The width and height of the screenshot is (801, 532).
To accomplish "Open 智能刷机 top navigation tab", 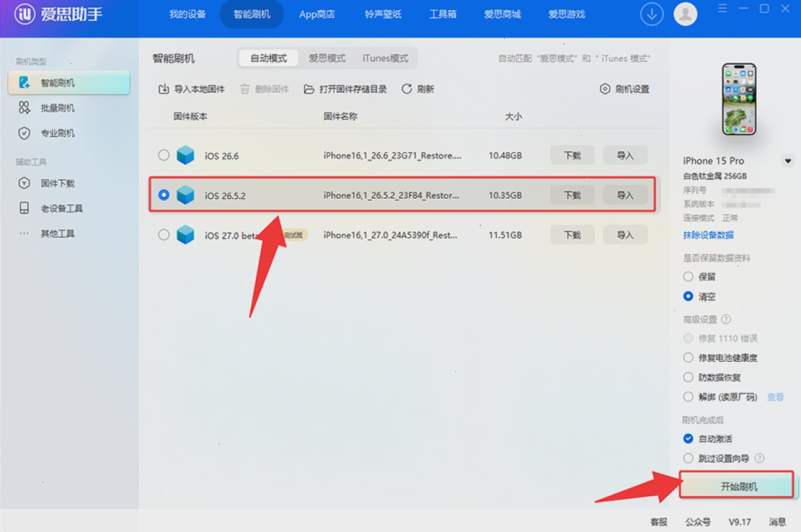I will tap(252, 14).
